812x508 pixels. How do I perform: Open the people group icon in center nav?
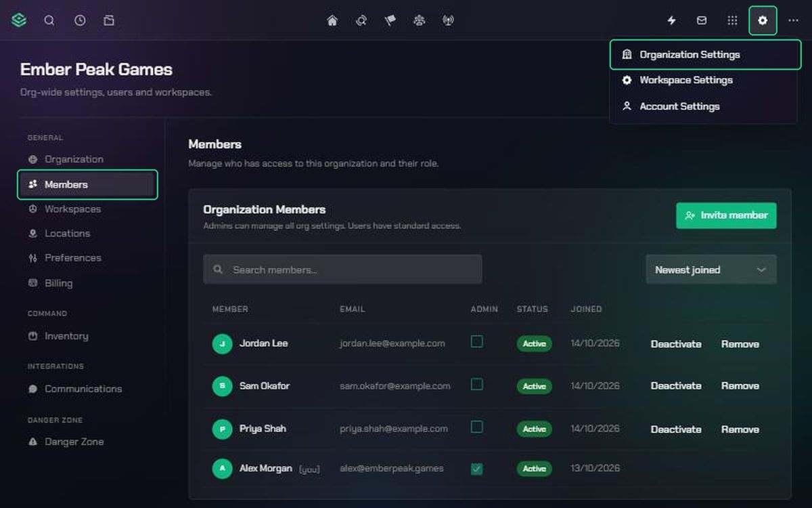(419, 20)
